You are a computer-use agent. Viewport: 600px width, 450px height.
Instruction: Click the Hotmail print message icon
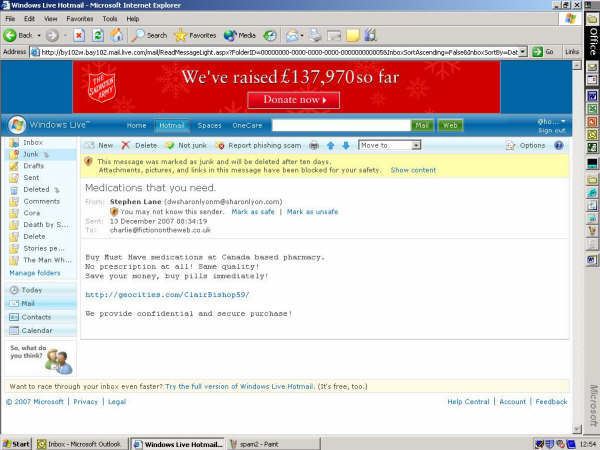314,145
